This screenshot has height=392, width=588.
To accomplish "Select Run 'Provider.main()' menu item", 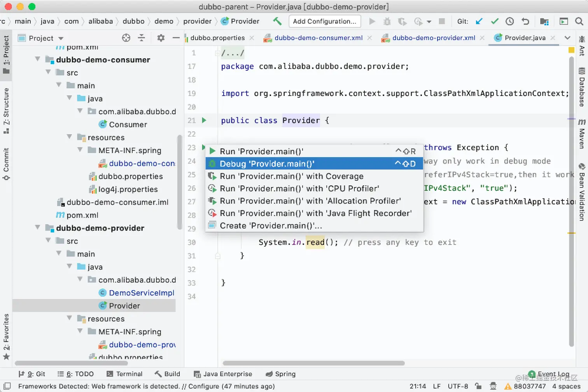I will click(x=314, y=151).
